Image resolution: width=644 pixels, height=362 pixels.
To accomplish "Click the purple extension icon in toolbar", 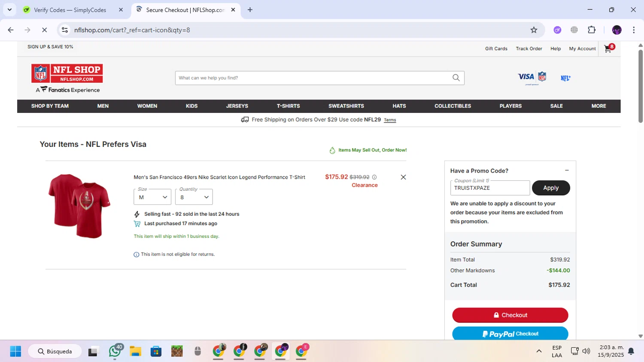I will 557,30.
